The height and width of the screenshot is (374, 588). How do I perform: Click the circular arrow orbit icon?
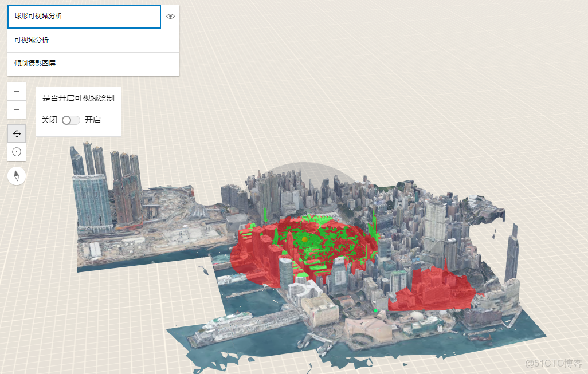click(17, 152)
